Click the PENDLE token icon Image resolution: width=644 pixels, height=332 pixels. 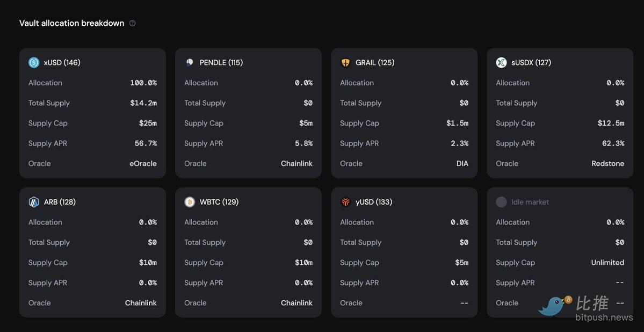pos(190,62)
